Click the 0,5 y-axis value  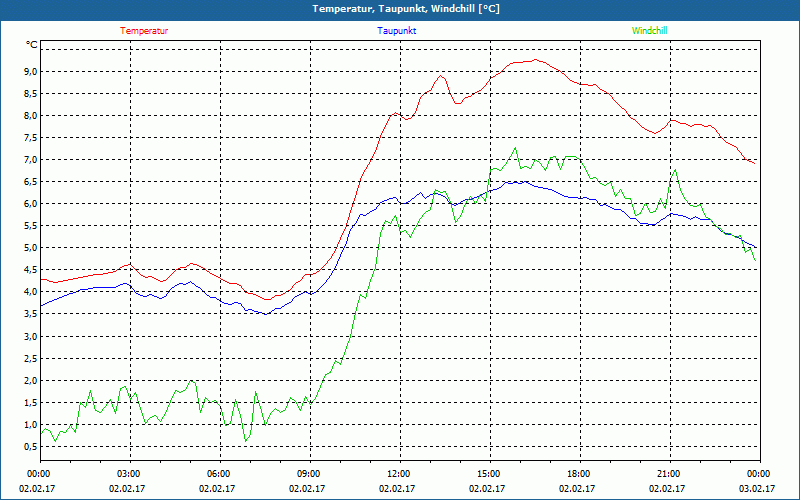[x=32, y=446]
